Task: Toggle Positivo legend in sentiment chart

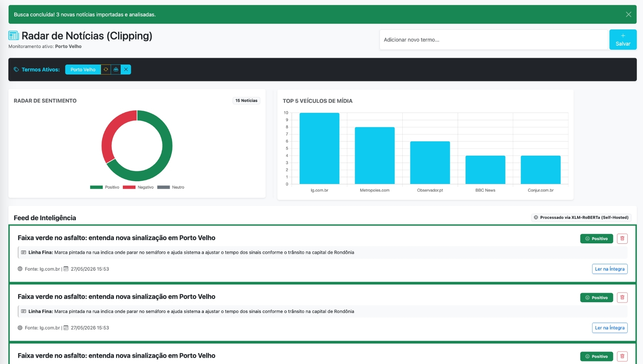Action: pyautogui.click(x=105, y=187)
